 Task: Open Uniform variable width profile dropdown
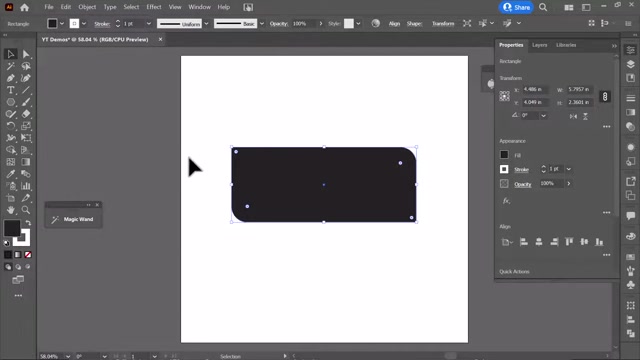pos(206,24)
